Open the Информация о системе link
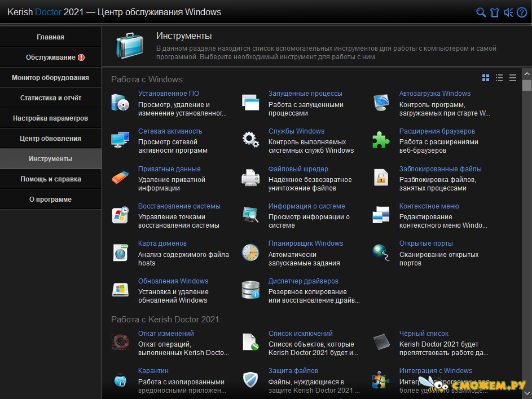This screenshot has width=532, height=399. 306,206
